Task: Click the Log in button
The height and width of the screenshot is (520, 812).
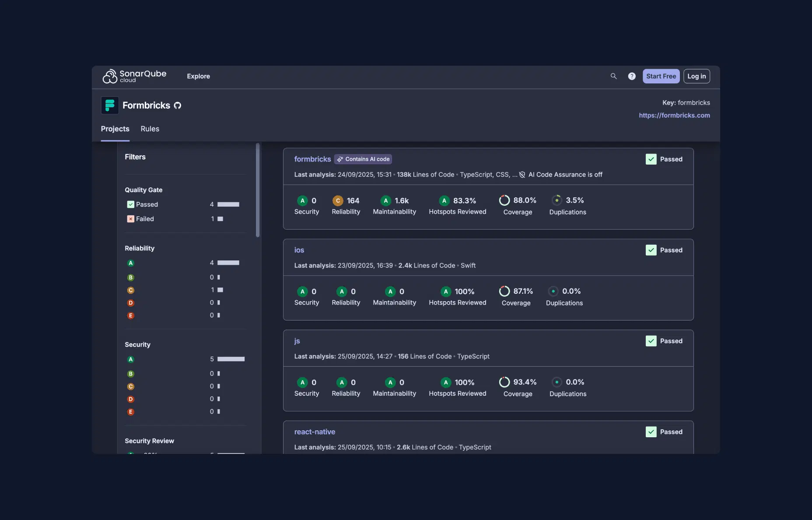Action: tap(696, 76)
